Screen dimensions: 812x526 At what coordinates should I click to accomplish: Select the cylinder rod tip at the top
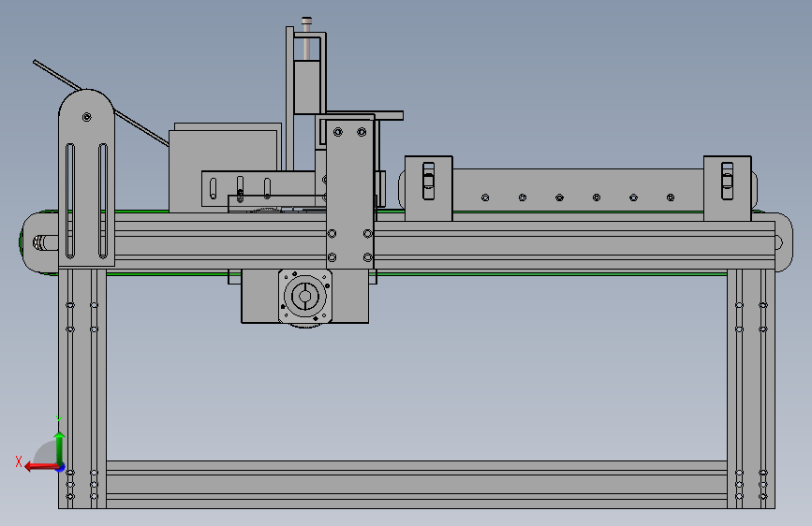point(306,22)
